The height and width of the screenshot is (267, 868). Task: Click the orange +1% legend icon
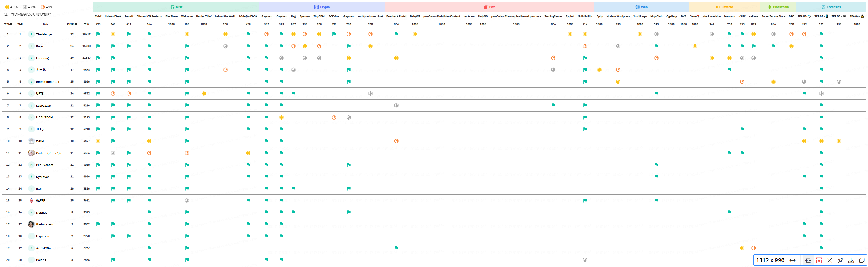pyautogui.click(x=43, y=7)
